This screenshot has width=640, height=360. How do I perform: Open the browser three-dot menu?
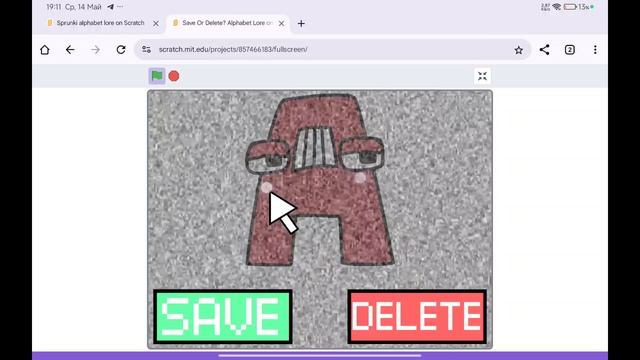[595, 50]
